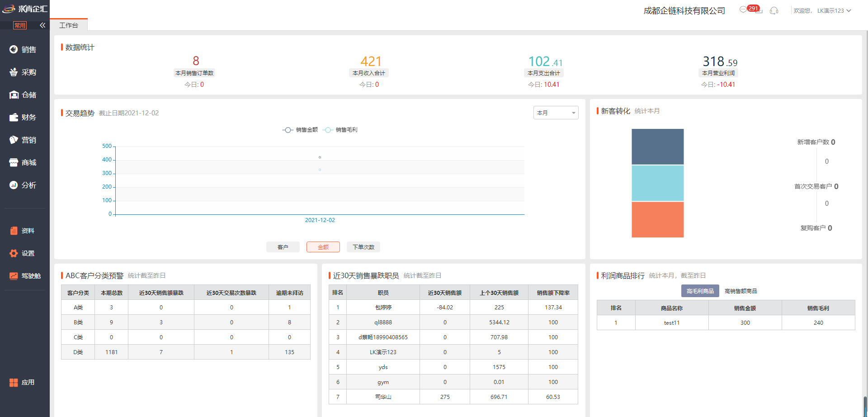The width and height of the screenshot is (868, 417).
Task: Collapse the left sidebar with double chevron
Action: point(42,25)
